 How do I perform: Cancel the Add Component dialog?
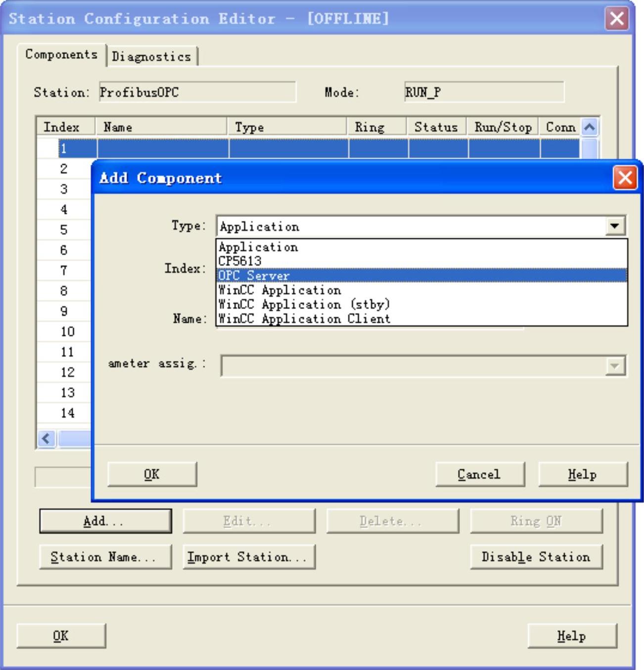click(479, 475)
